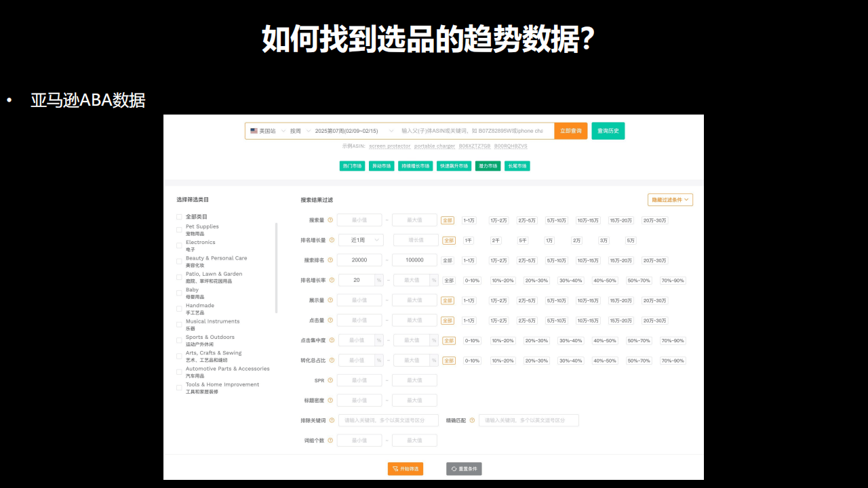The image size is (868, 488).
Task: Click the SPR minimum value field
Action: coord(359,380)
